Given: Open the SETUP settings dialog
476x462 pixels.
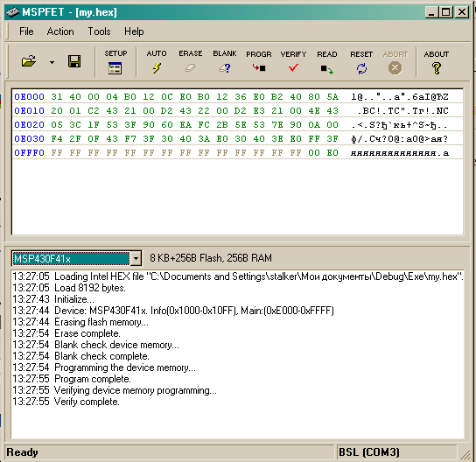Looking at the screenshot, I should click(x=115, y=62).
